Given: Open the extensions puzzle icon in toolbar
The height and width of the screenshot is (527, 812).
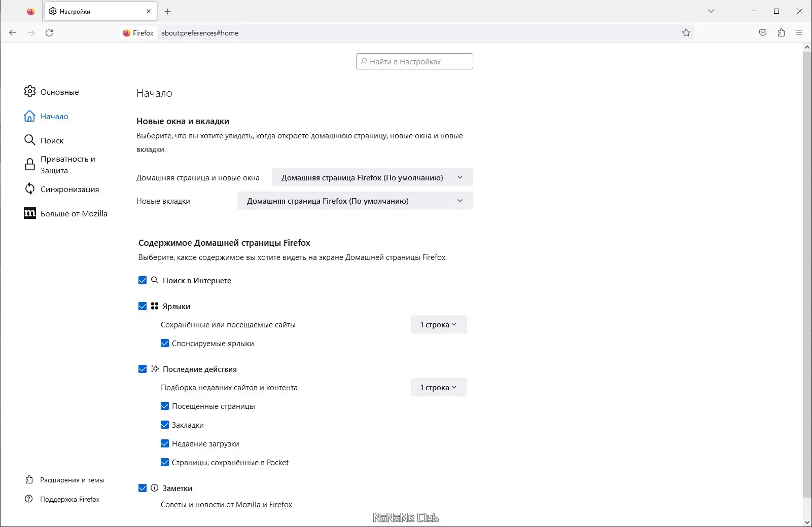Looking at the screenshot, I should [x=781, y=33].
